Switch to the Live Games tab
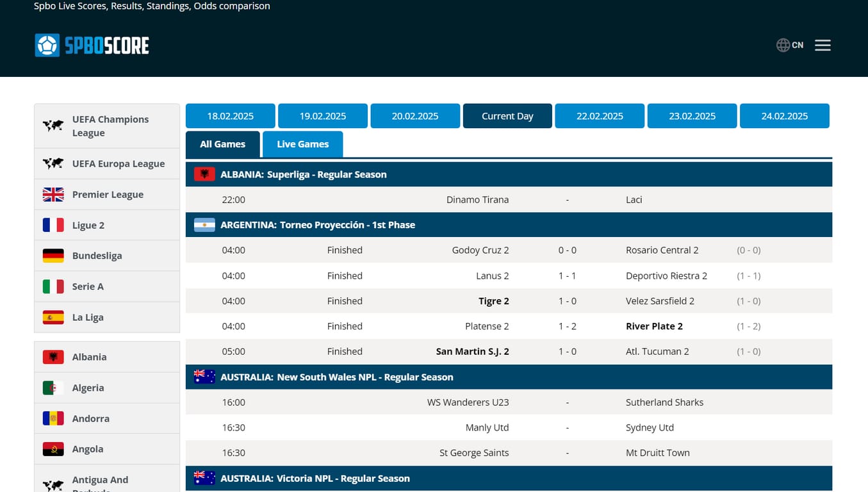This screenshot has width=868, height=492. [302, 144]
